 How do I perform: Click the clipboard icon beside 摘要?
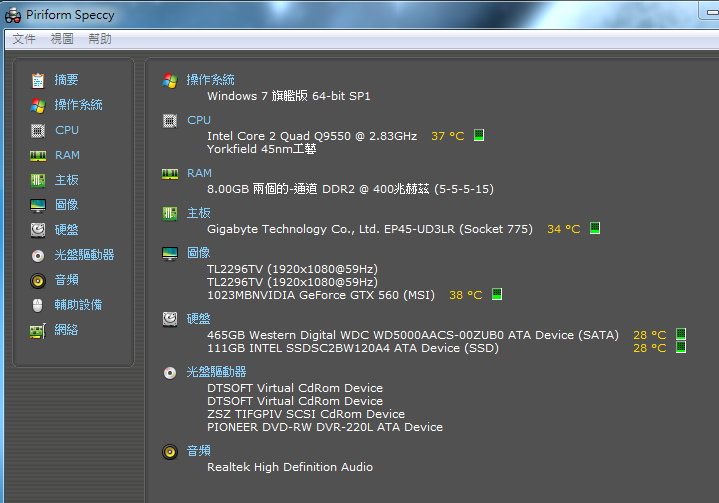point(38,81)
